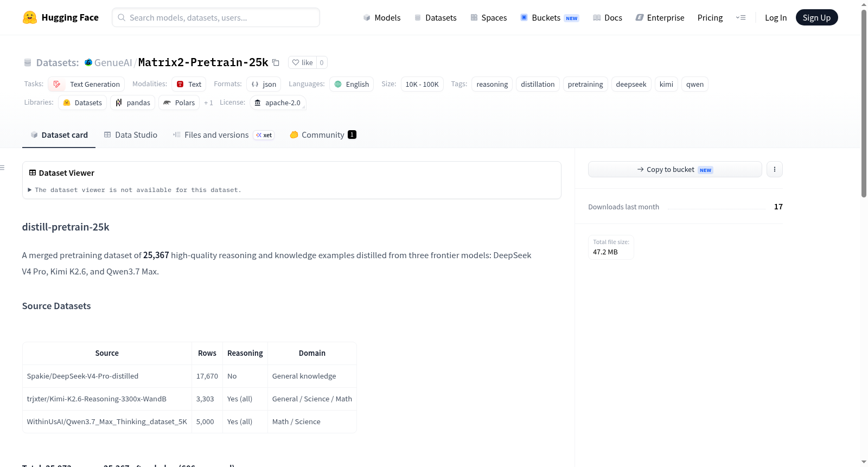The height and width of the screenshot is (467, 868).
Task: Switch to the Data Studio tab
Action: 131,135
